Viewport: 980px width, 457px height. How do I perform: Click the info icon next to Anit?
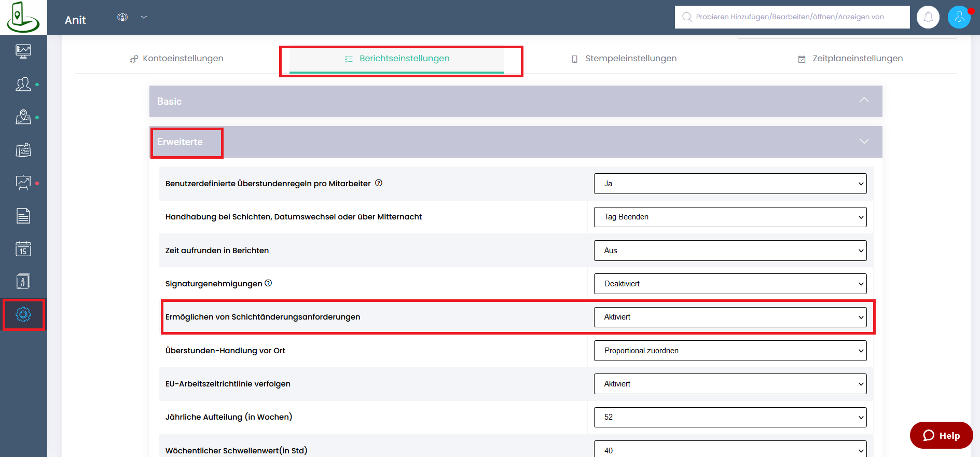pos(122,17)
